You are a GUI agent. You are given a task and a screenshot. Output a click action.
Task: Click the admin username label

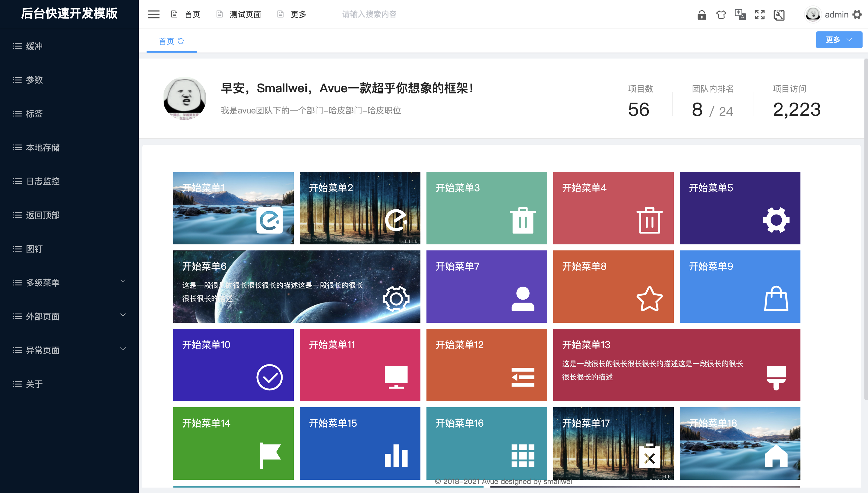click(837, 14)
